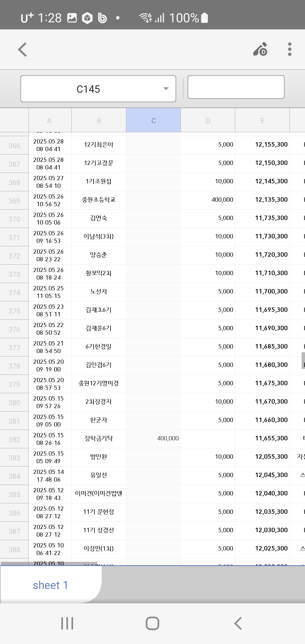
Task: Tap the empty formula input field
Action: tap(236, 87)
